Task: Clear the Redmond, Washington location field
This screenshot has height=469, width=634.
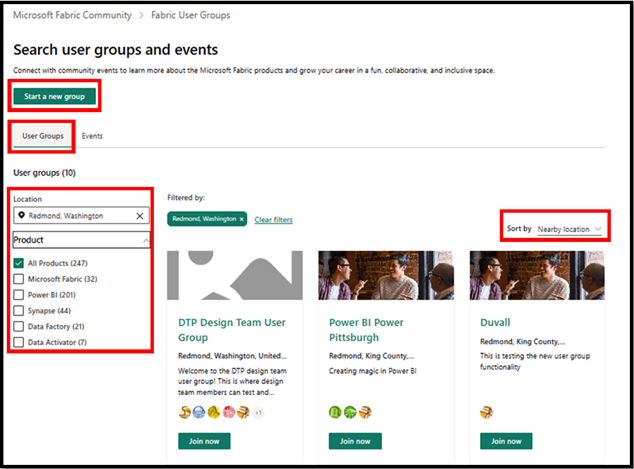Action: pos(140,216)
